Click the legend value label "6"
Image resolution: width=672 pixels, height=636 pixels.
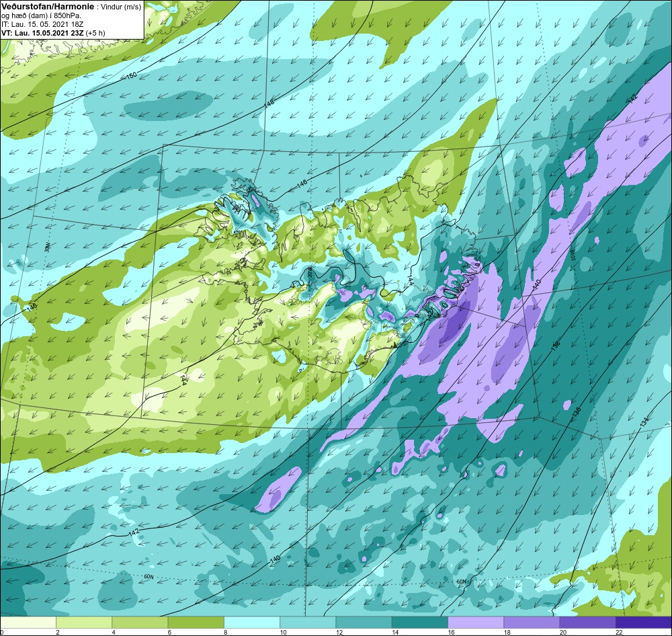(170, 632)
